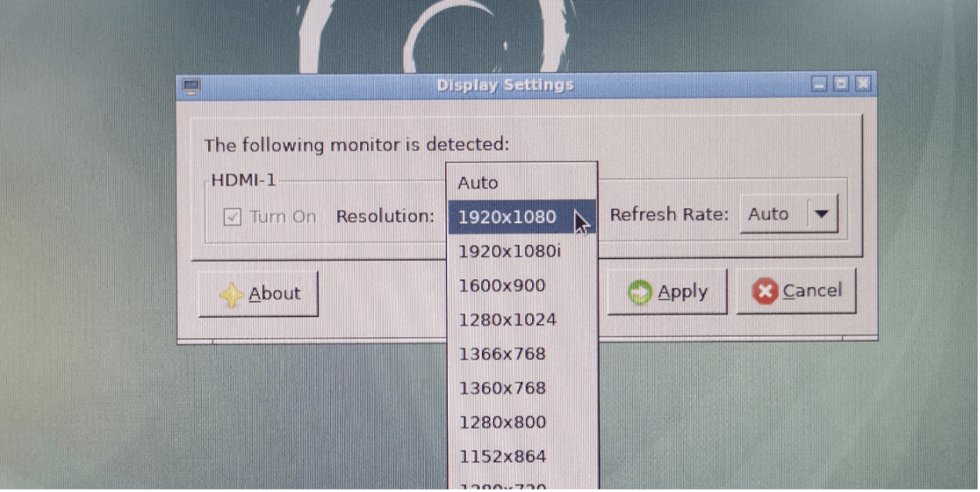The height and width of the screenshot is (492, 980).
Task: Click the star icon on About button
Action: [x=231, y=295]
